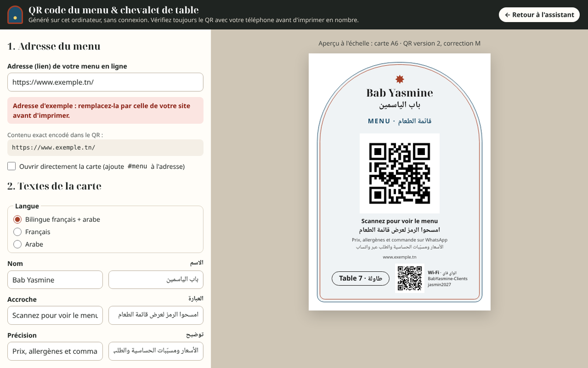
Task: Click the Arabic Accroche field
Action: pyautogui.click(x=156, y=315)
